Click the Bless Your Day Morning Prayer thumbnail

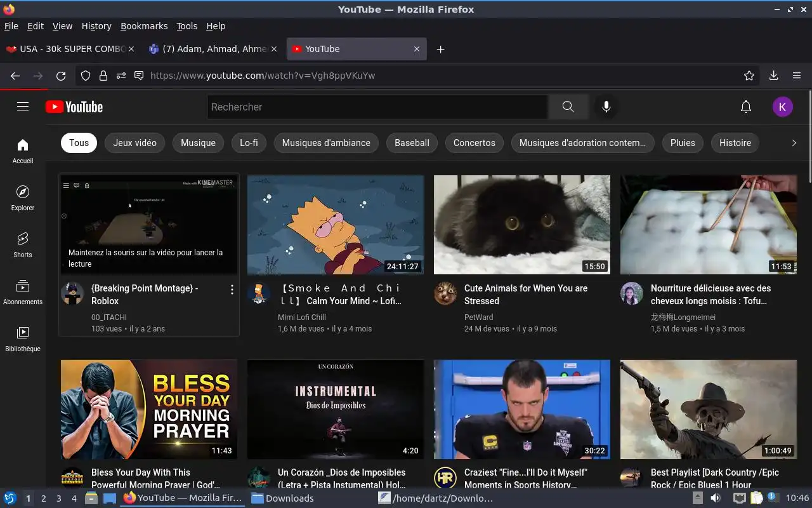pos(149,410)
